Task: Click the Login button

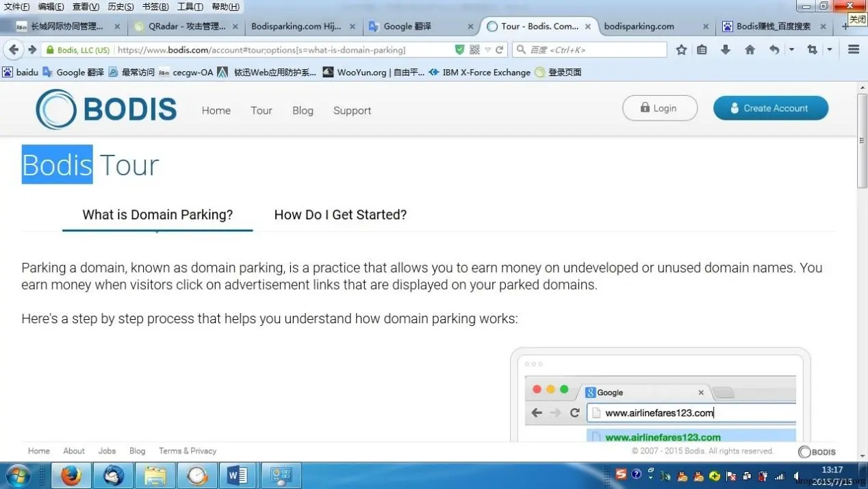Action: [x=660, y=108]
